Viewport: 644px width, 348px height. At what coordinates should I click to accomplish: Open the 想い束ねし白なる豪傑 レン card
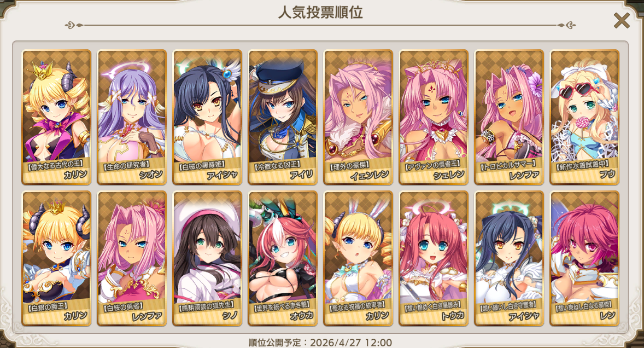click(585, 258)
